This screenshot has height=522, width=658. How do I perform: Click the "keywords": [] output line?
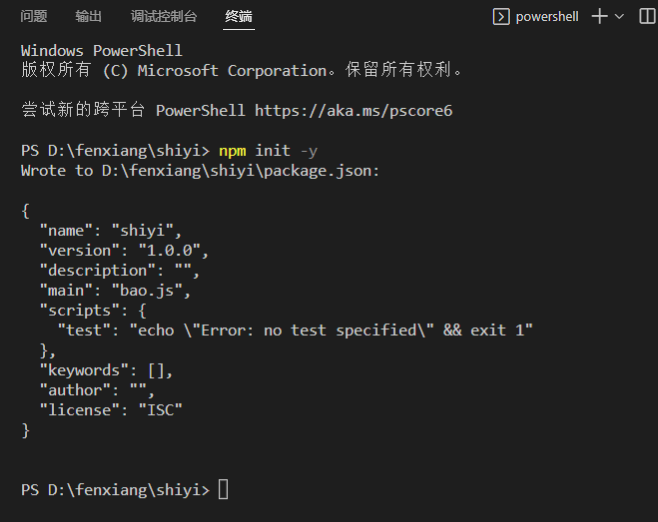pos(105,370)
